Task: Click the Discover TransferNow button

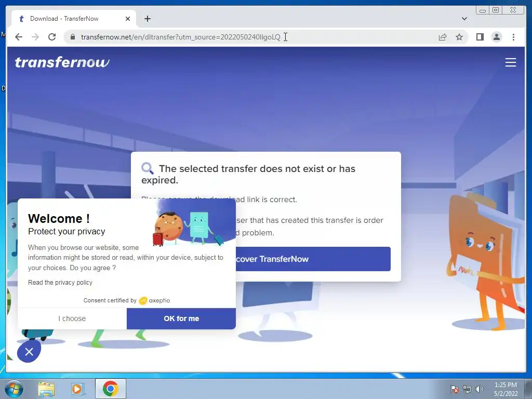Action: click(x=313, y=259)
